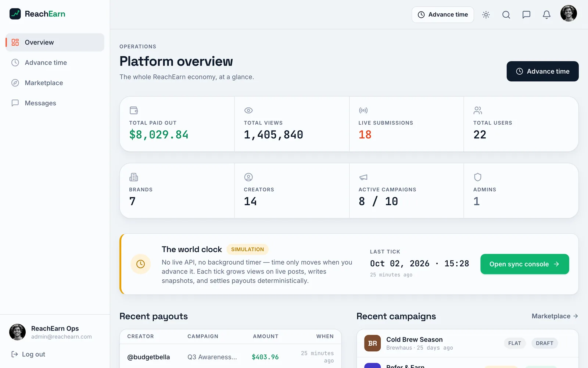Open search with the magnifier icon

(x=506, y=15)
